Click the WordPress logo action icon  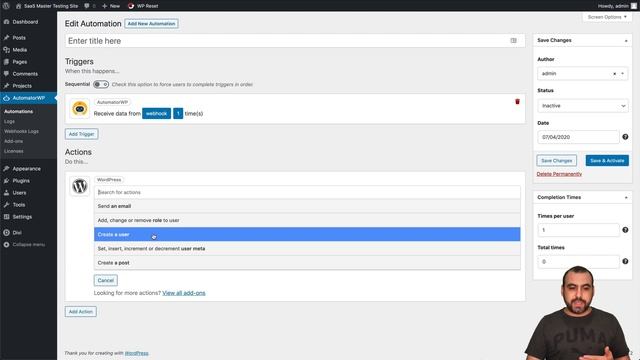(x=80, y=186)
